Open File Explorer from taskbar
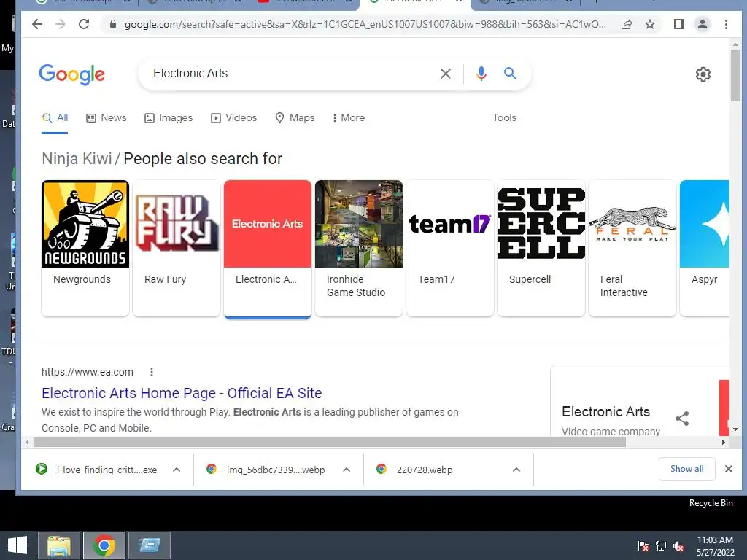The width and height of the screenshot is (747, 560). click(x=59, y=545)
